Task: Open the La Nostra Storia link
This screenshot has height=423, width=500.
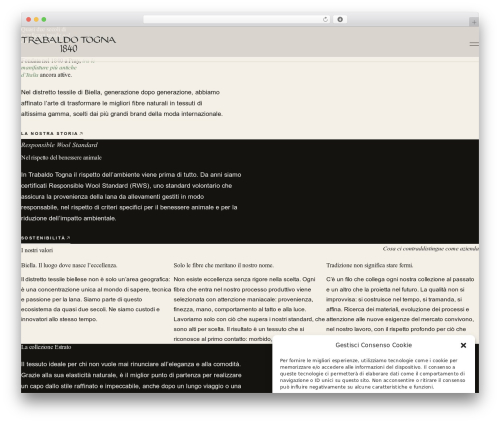Action: tap(52, 133)
